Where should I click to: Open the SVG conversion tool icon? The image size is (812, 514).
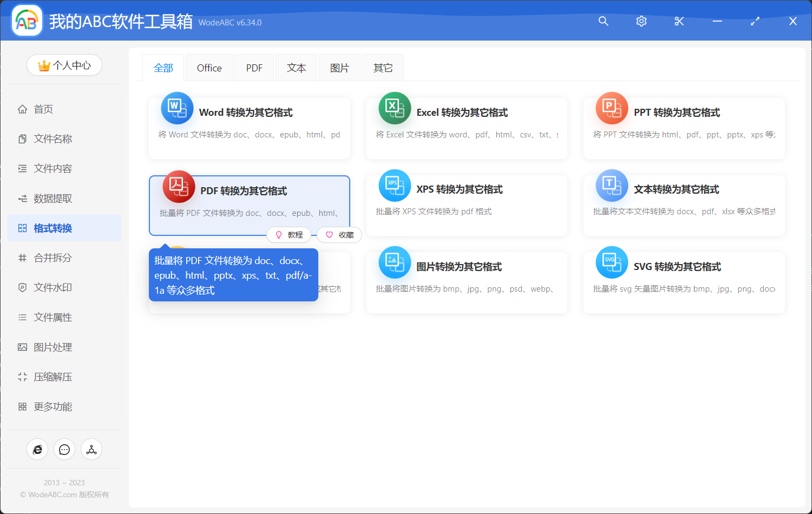pyautogui.click(x=612, y=262)
